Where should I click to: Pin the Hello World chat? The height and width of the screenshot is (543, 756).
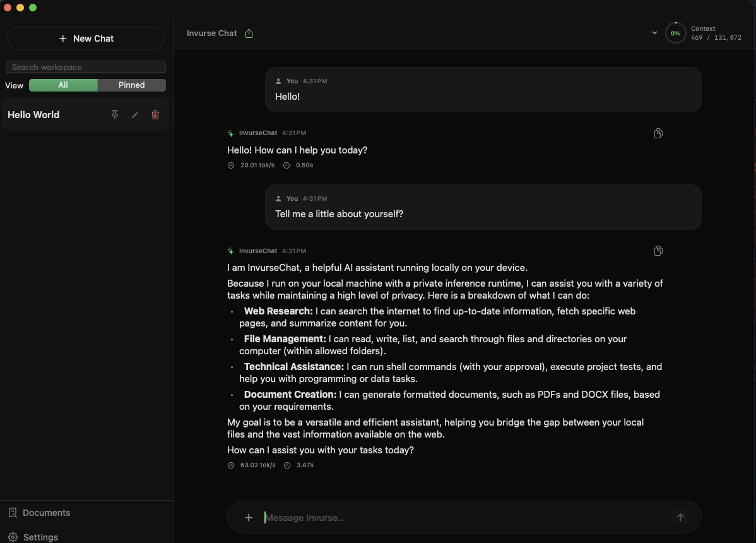pyautogui.click(x=115, y=114)
